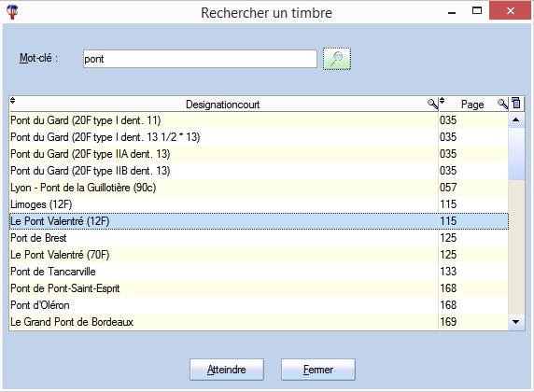
Task: Click the Atteindre button
Action: [227, 370]
